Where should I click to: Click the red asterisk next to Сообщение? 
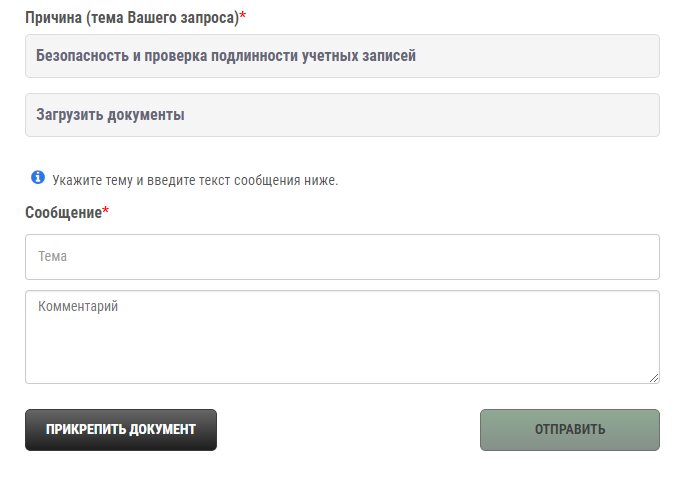click(x=106, y=212)
